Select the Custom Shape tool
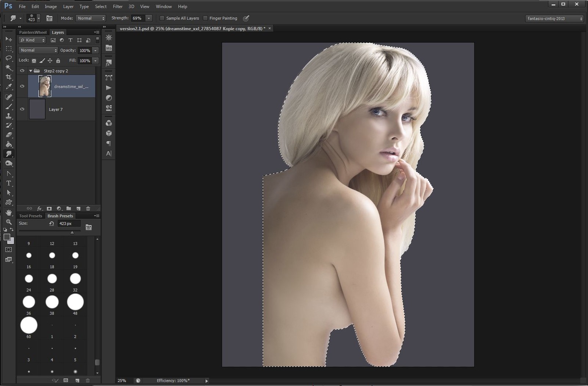The width and height of the screenshot is (588, 386). pos(9,202)
